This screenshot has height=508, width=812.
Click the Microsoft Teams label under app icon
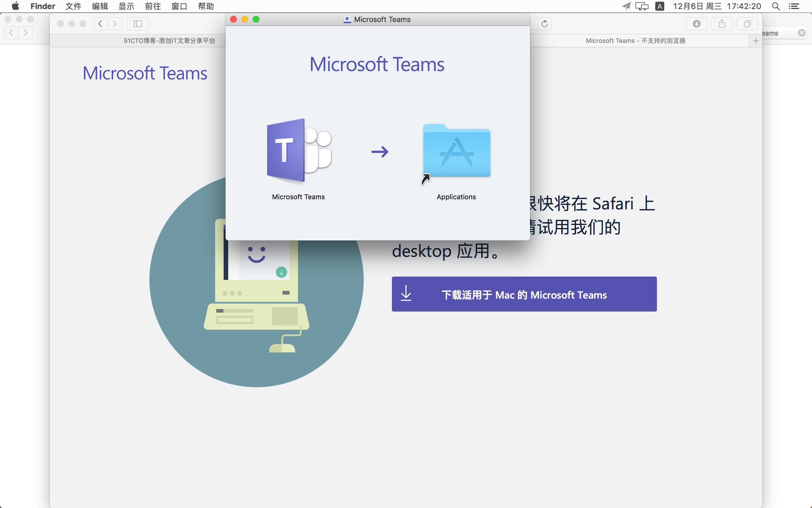point(298,197)
